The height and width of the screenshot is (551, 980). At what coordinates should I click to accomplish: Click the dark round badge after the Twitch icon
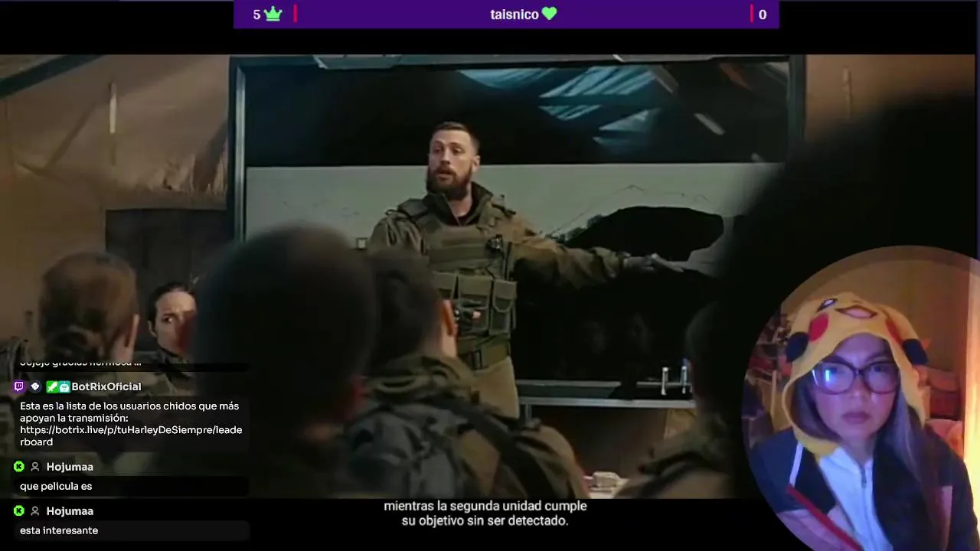35,386
